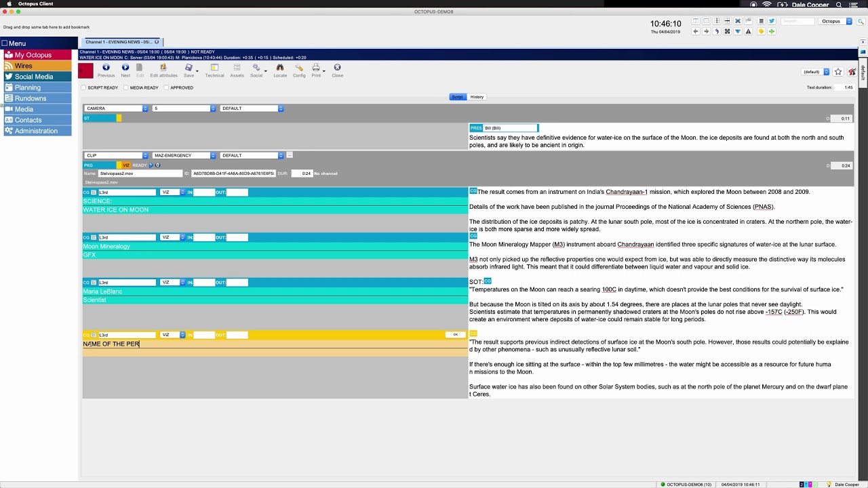Click the Save button in the toolbar
Image resolution: width=868 pixels, height=488 pixels.
tap(189, 68)
